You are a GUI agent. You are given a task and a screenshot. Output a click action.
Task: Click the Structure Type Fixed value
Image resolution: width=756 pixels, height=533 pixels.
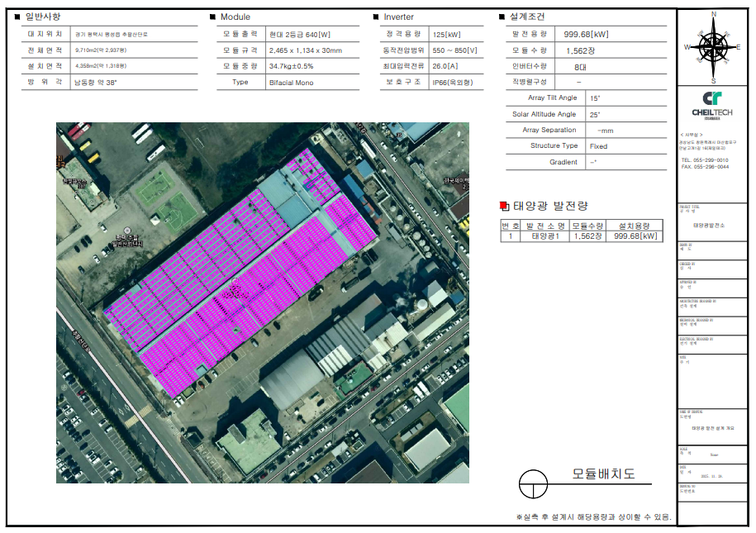[598, 145]
